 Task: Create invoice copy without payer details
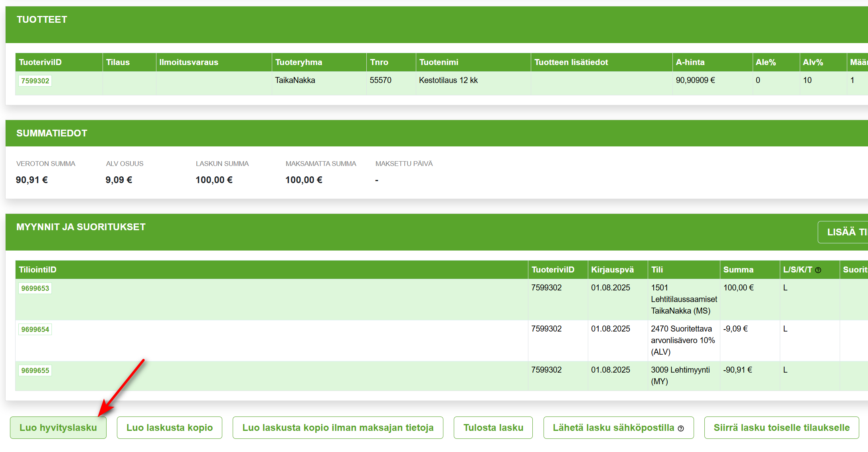coord(338,428)
